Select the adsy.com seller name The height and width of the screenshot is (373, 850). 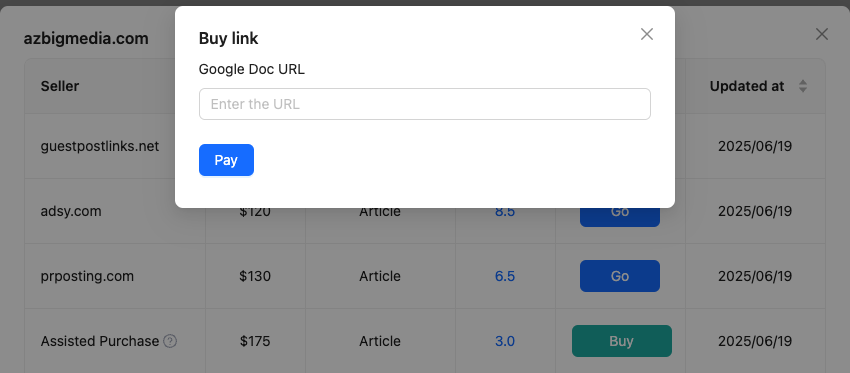pyautogui.click(x=71, y=211)
